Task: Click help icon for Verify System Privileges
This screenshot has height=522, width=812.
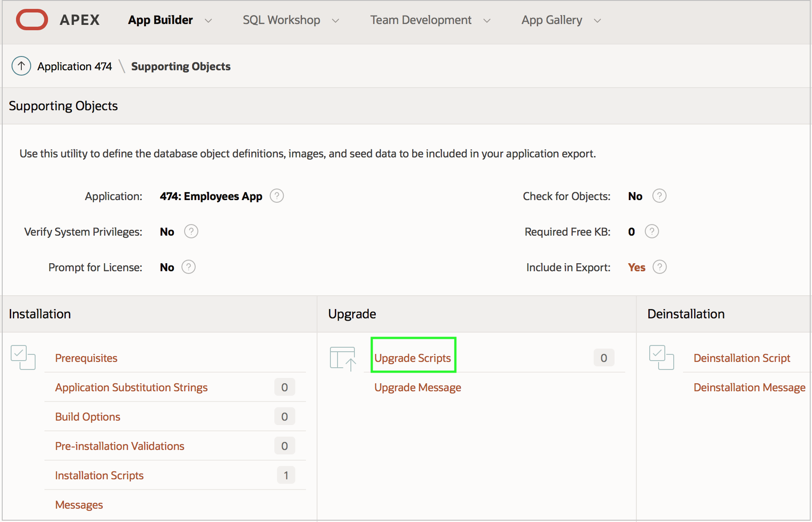Action: point(191,232)
